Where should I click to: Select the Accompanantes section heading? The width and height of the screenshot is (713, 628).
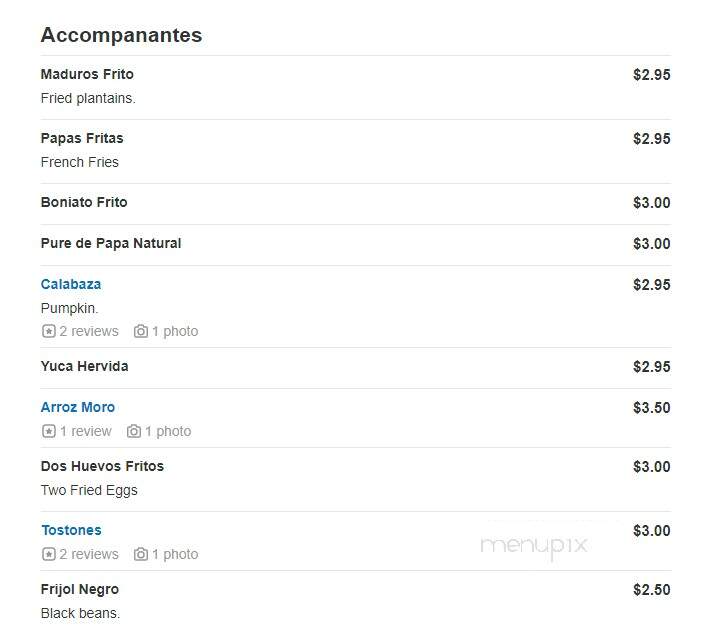point(121,35)
